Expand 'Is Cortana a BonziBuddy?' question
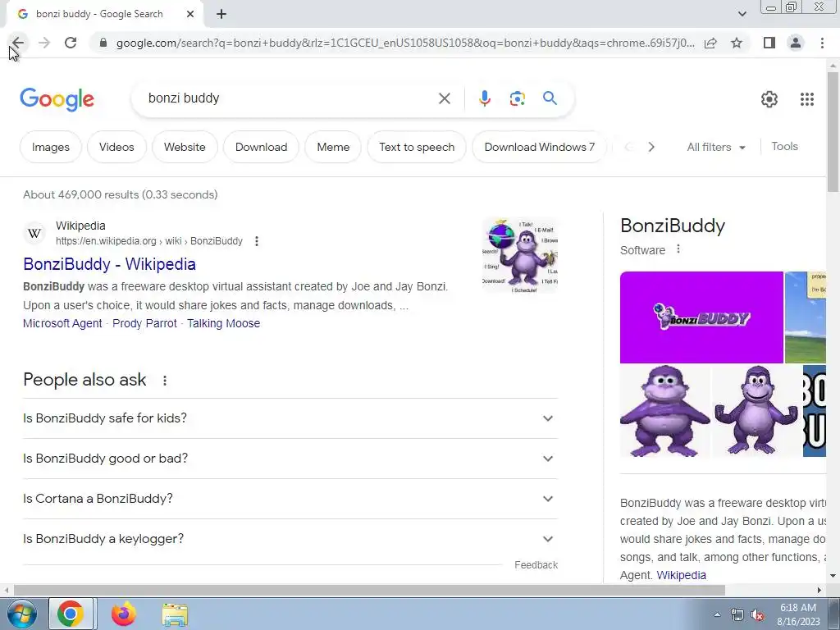 click(x=290, y=499)
